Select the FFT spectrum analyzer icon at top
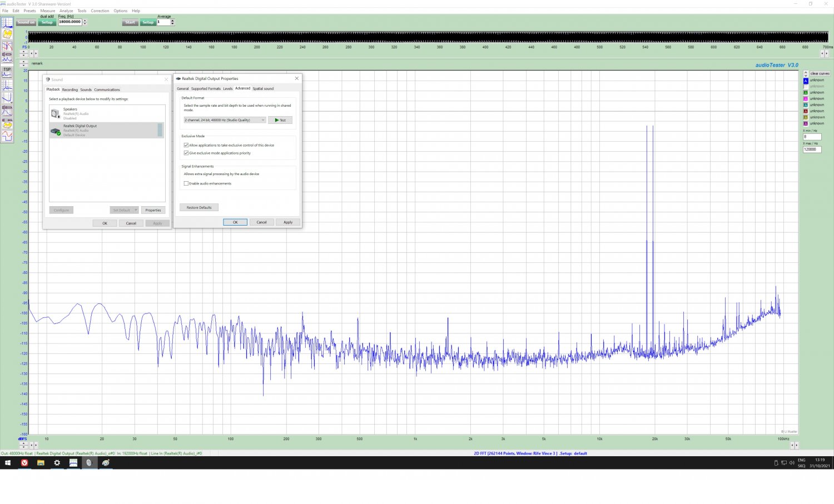834x504 pixels. [7, 23]
